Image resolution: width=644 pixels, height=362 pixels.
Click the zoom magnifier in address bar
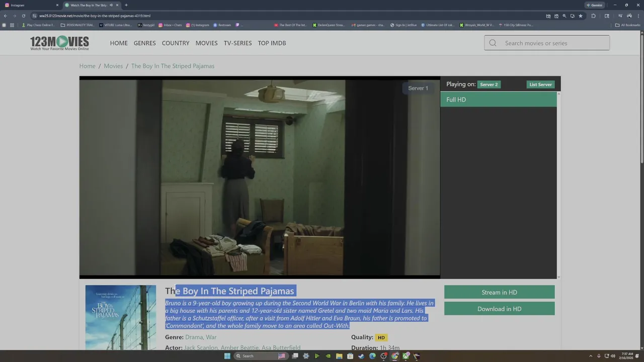564,16
